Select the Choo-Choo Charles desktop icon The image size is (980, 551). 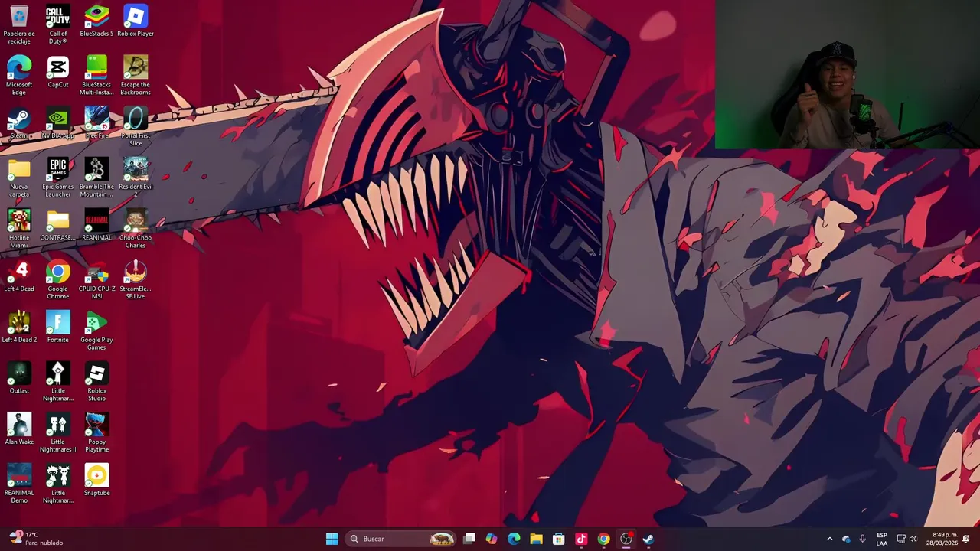[x=136, y=228]
